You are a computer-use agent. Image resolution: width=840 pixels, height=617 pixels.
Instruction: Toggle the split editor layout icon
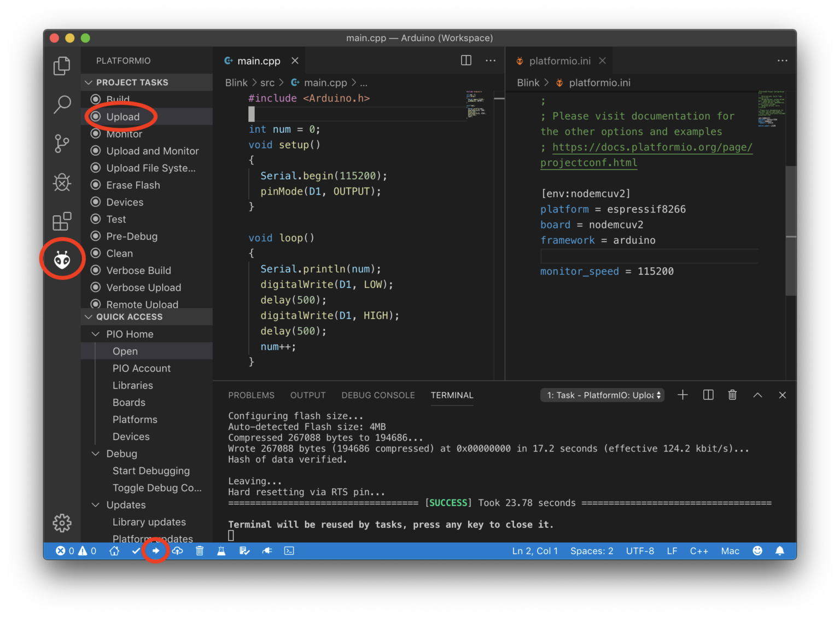click(466, 60)
